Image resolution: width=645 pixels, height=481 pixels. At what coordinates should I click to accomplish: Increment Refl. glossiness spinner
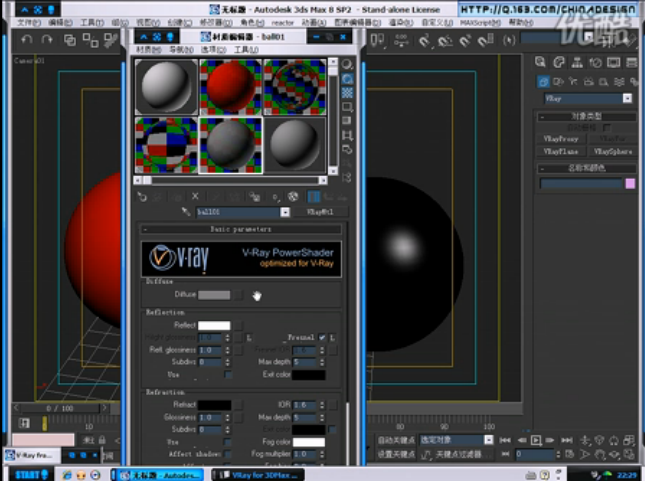pyautogui.click(x=227, y=348)
